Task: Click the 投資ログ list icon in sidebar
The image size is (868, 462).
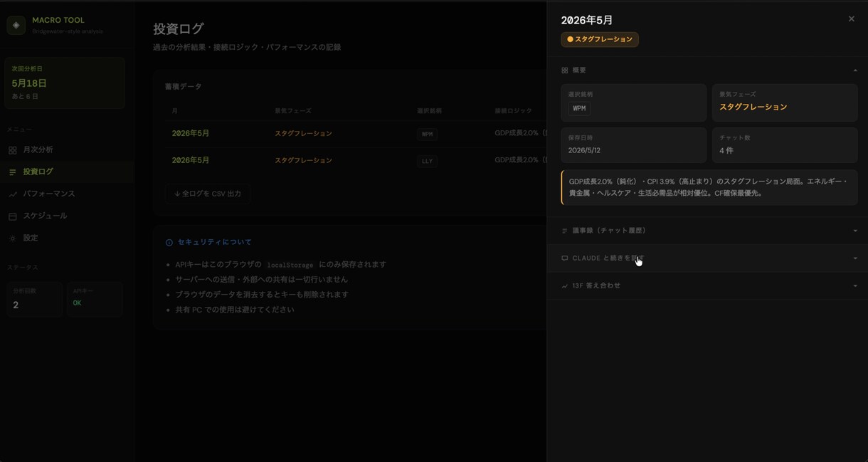Action: point(12,172)
